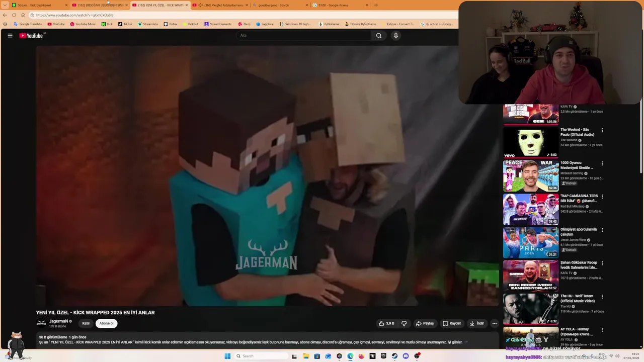Open the Donate ByNoGame bookmark
644x362 pixels.
(x=360, y=24)
